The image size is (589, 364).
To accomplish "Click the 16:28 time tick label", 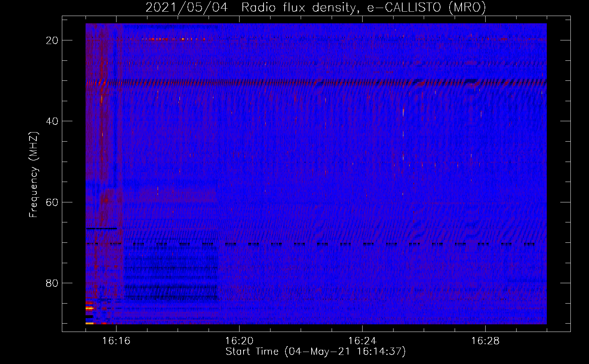I will 485,341.
